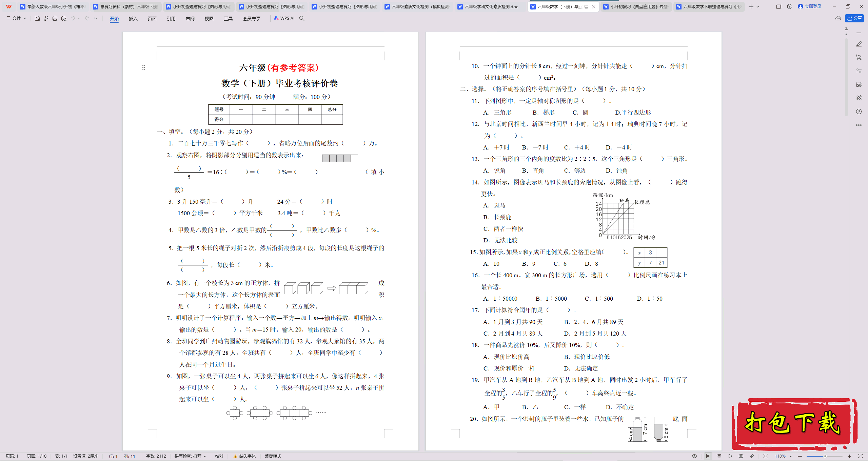Click the zoom in plus button
The height and width of the screenshot is (461, 868).
tap(849, 456)
